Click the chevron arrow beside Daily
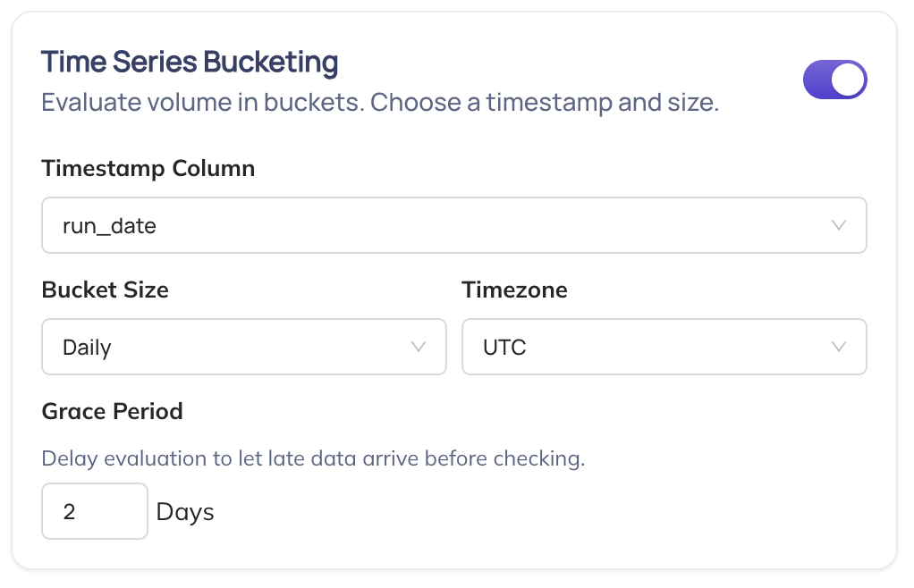 click(x=418, y=347)
